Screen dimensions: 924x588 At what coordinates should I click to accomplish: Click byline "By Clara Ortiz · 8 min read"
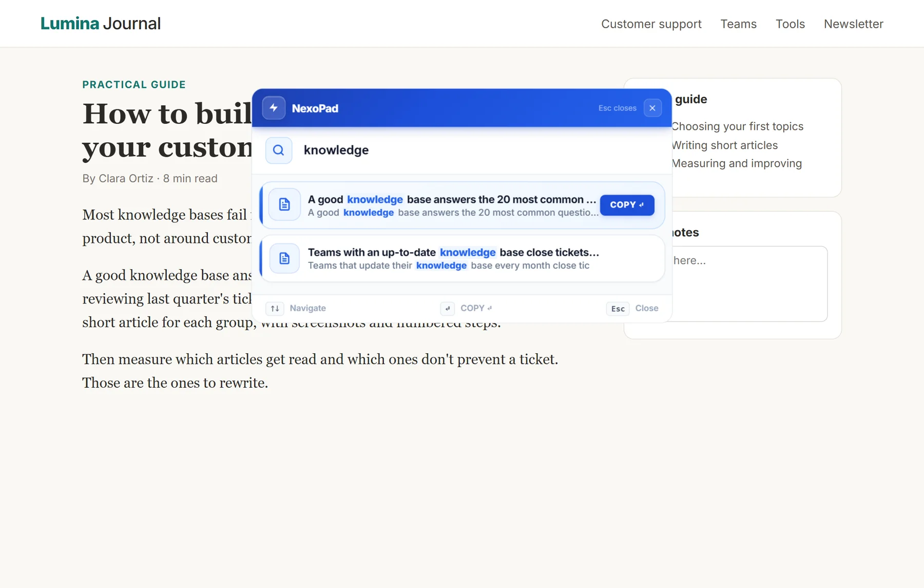pyautogui.click(x=150, y=178)
